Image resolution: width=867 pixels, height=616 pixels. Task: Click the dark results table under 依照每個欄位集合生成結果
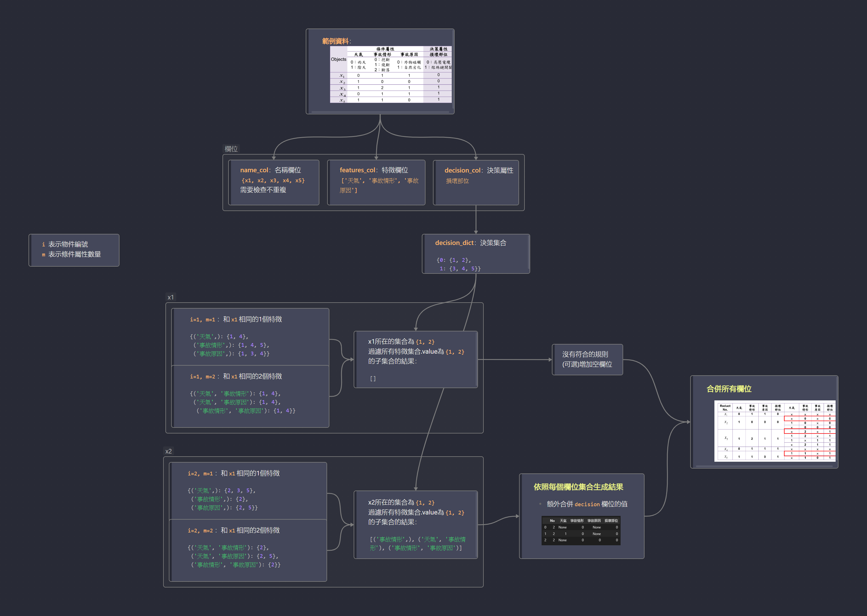pos(581,530)
